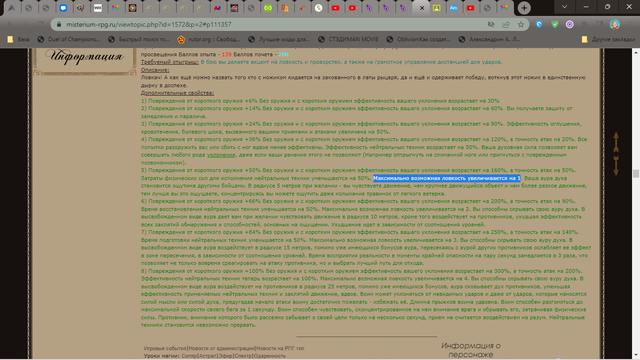Follow the underlined 'уклонения' link
Screen dimensions: 640x360
[x=221, y=155]
